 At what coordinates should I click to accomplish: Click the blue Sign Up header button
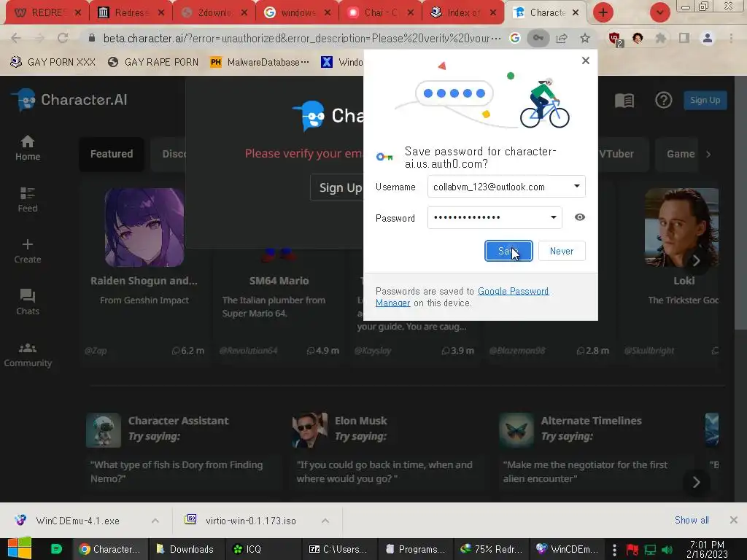(x=705, y=100)
